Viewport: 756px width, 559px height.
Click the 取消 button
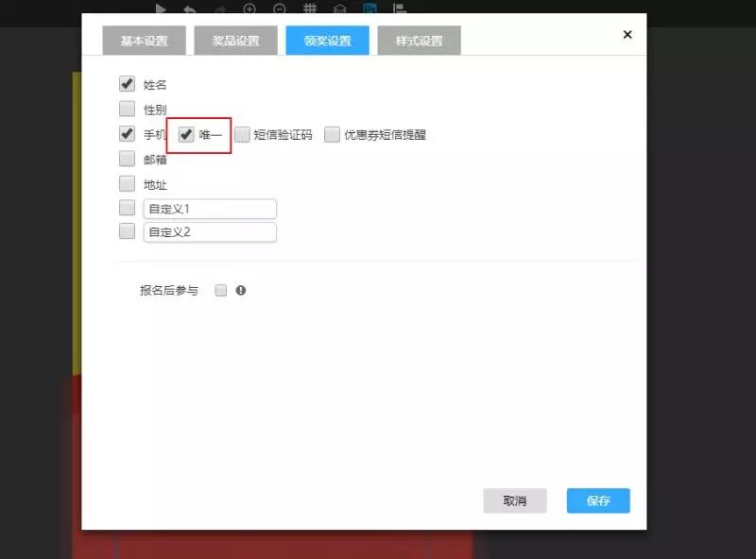point(515,500)
